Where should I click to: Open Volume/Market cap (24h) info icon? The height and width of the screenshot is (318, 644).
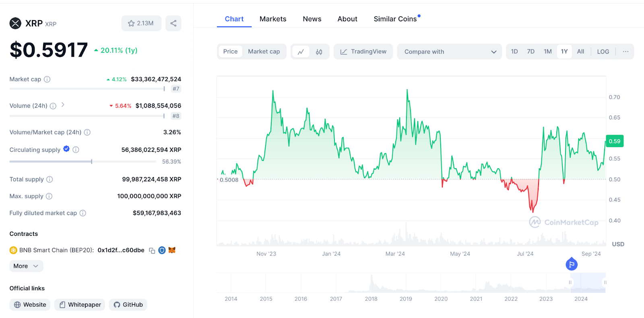(87, 132)
